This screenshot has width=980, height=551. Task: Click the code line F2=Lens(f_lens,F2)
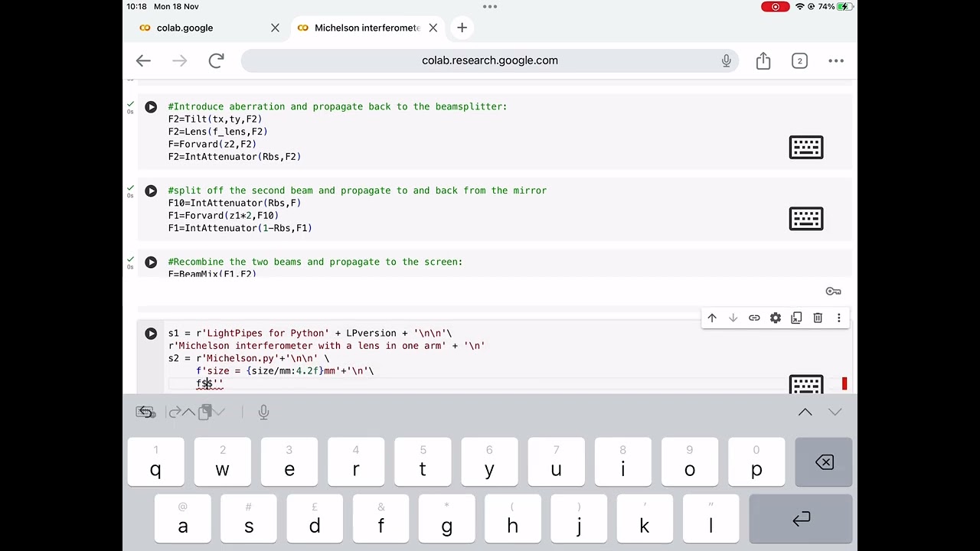pyautogui.click(x=217, y=132)
